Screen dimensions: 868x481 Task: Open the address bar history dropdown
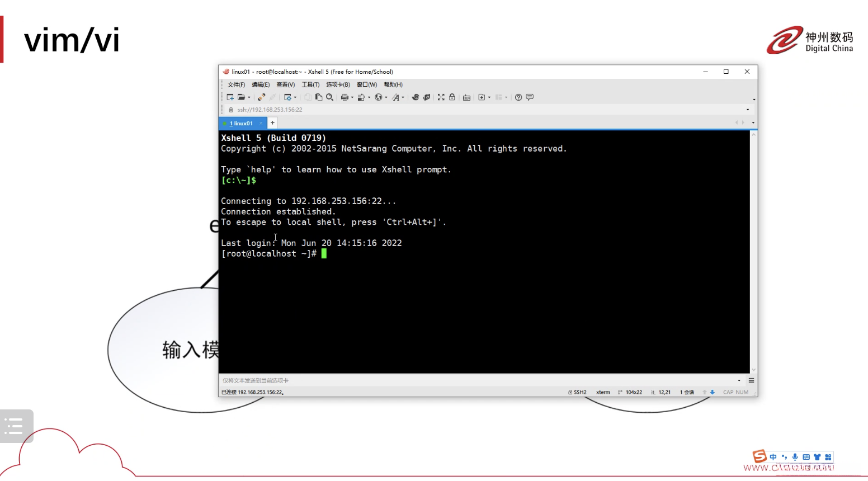click(748, 110)
